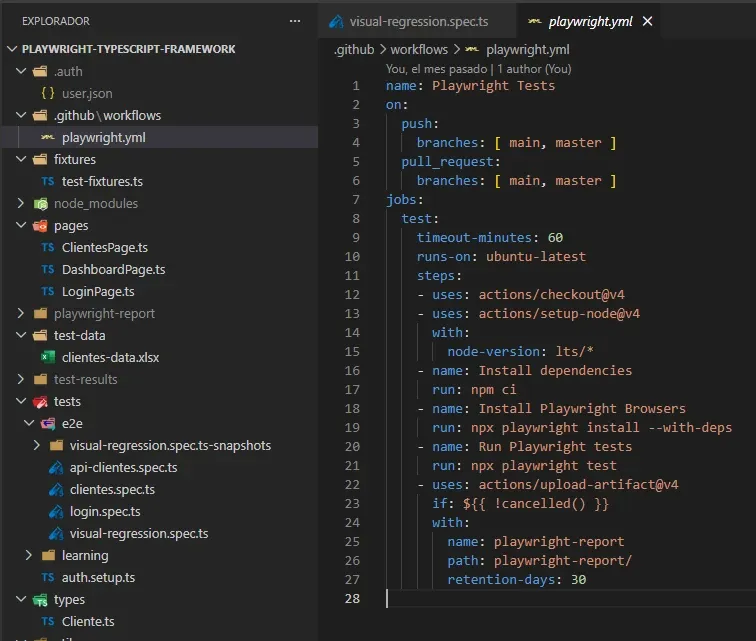Click the playwright-report folder icon

click(40, 314)
